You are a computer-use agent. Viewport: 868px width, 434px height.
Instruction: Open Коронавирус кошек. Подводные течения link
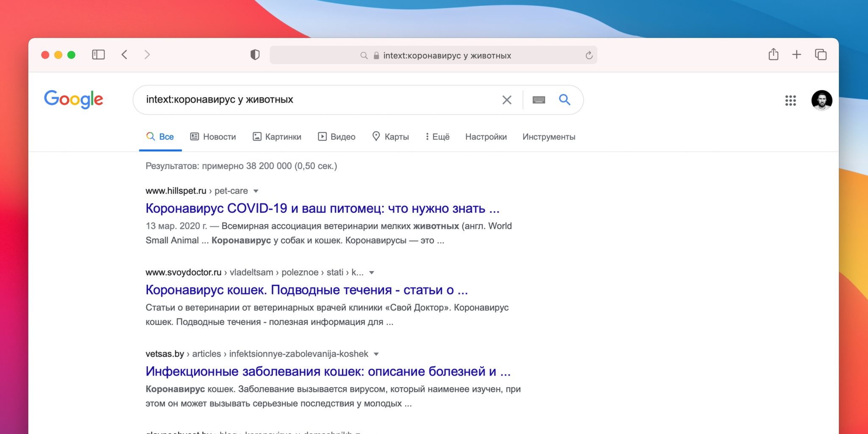307,290
